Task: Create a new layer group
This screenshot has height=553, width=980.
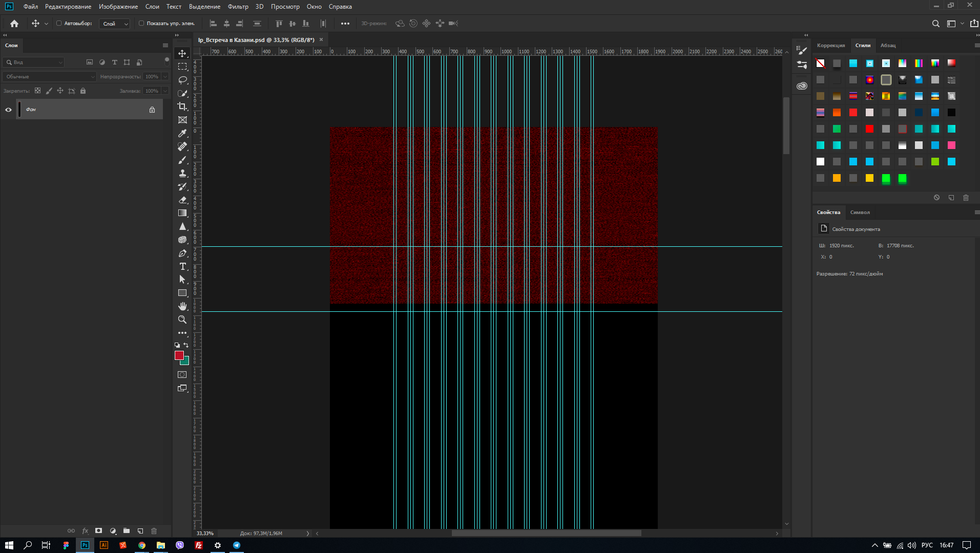Action: (x=127, y=531)
